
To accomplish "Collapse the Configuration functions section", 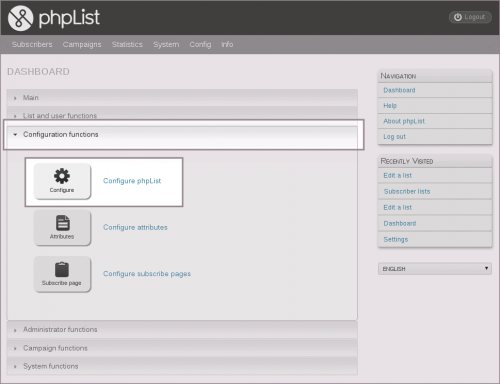I will pos(182,135).
